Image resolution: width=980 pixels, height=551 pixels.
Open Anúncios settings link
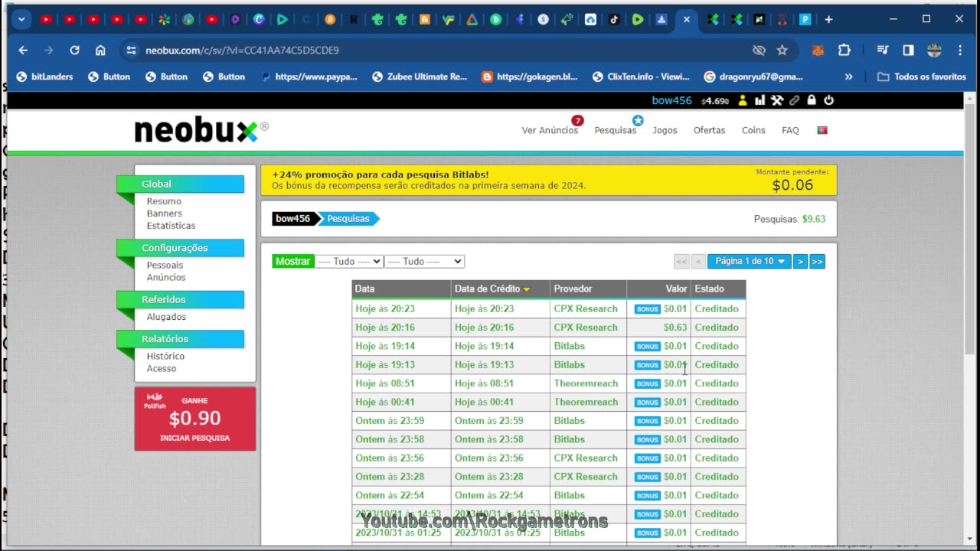point(166,278)
